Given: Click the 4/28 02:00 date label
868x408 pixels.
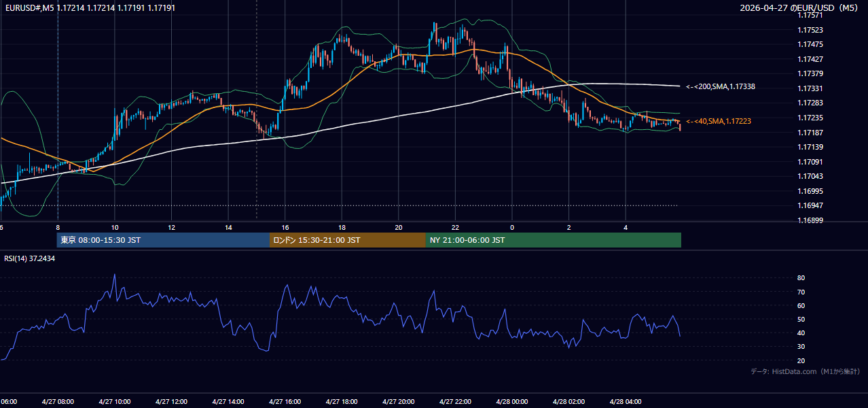Looking at the screenshot, I should tap(568, 402).
